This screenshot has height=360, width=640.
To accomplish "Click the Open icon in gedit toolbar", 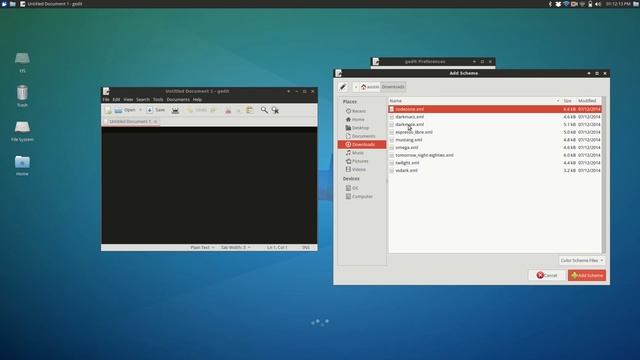I will pyautogui.click(x=125, y=110).
